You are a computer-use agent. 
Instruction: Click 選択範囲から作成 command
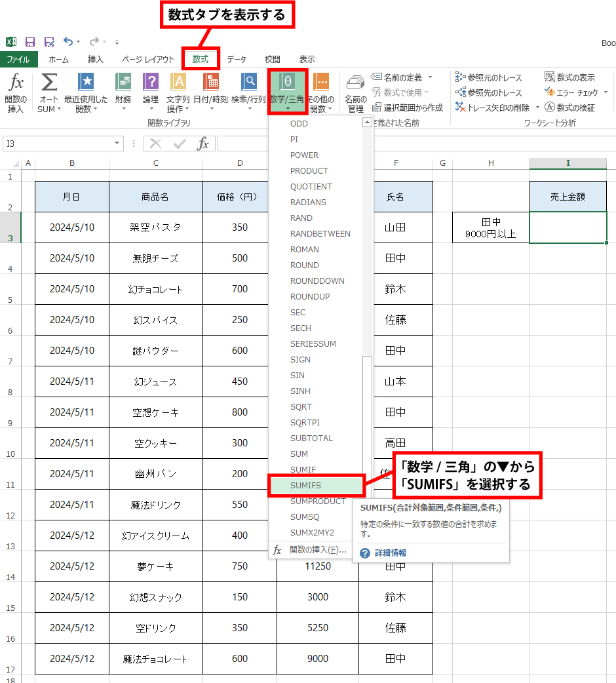[x=408, y=107]
